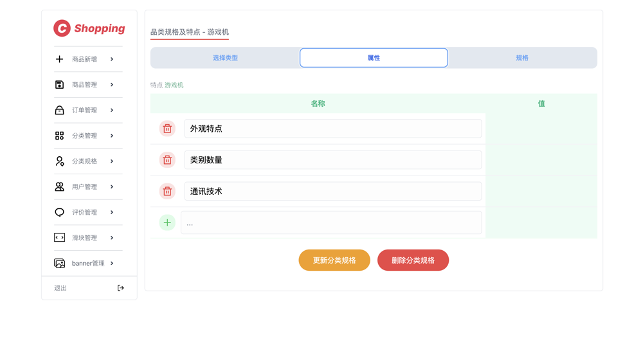Open the banner管理 menu item
The width and height of the screenshot is (643, 364).
point(88,263)
